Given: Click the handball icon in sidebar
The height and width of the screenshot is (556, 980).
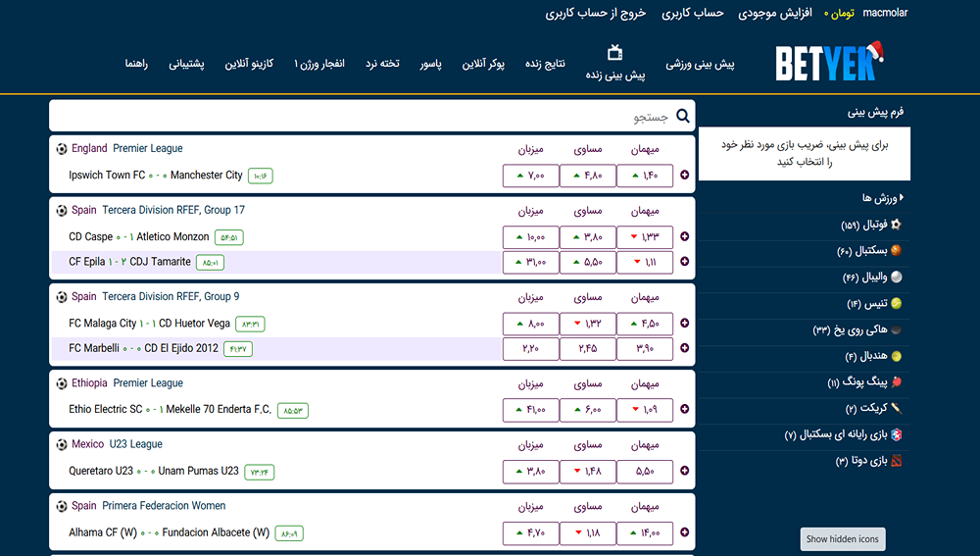Looking at the screenshot, I should pos(897,356).
